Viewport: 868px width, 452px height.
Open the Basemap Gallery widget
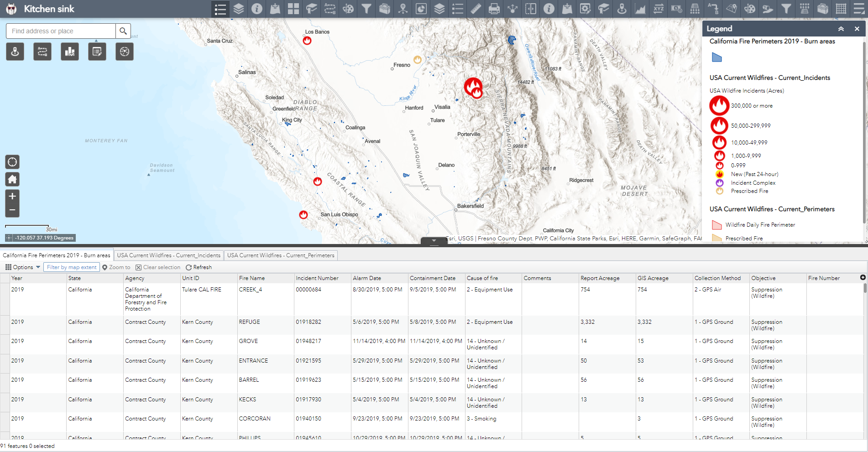pos(293,9)
